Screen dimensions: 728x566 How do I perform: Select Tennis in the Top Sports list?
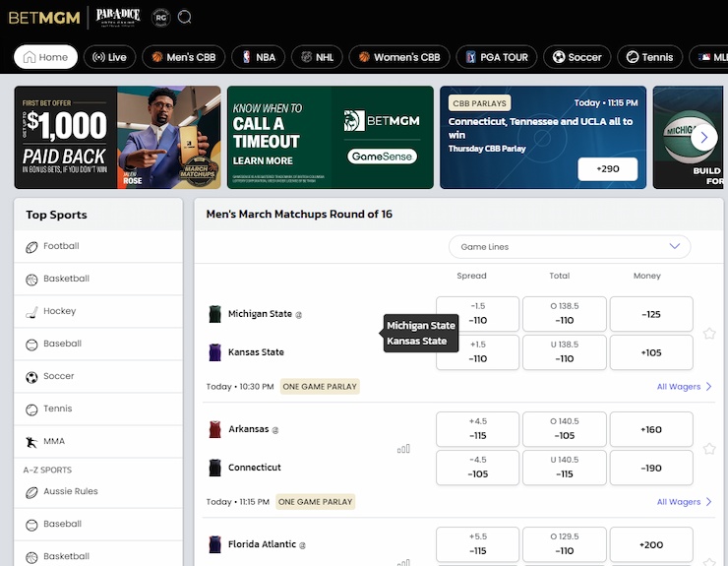(x=98, y=409)
